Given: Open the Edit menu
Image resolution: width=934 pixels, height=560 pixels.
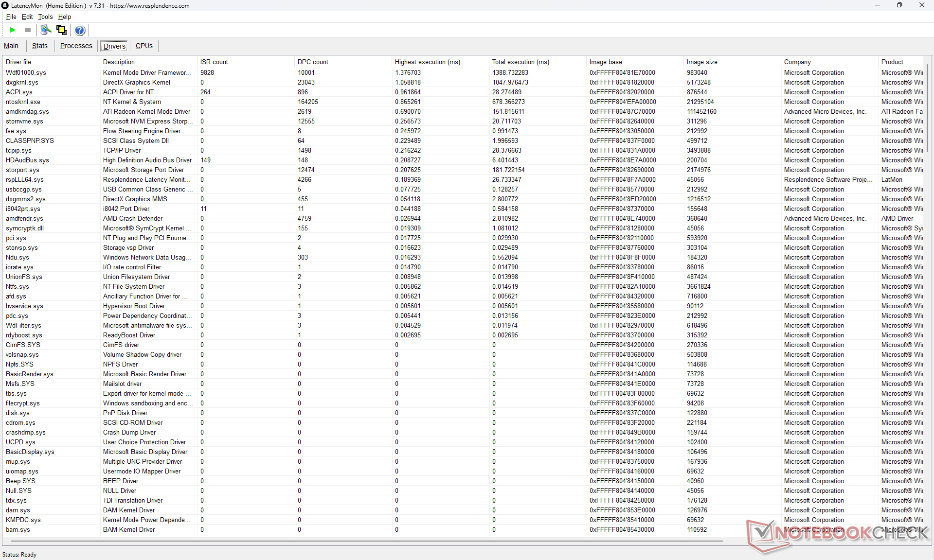Looking at the screenshot, I should [27, 17].
